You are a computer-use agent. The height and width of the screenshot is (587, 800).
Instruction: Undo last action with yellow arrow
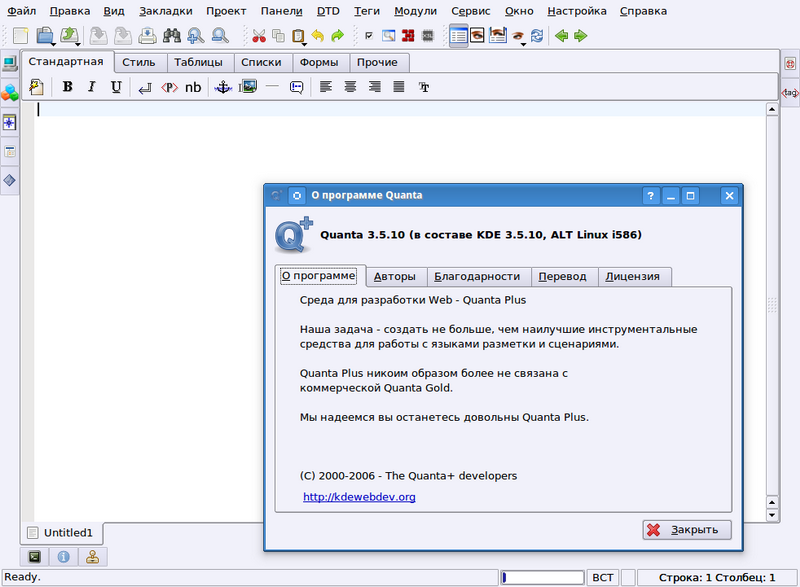click(x=317, y=36)
